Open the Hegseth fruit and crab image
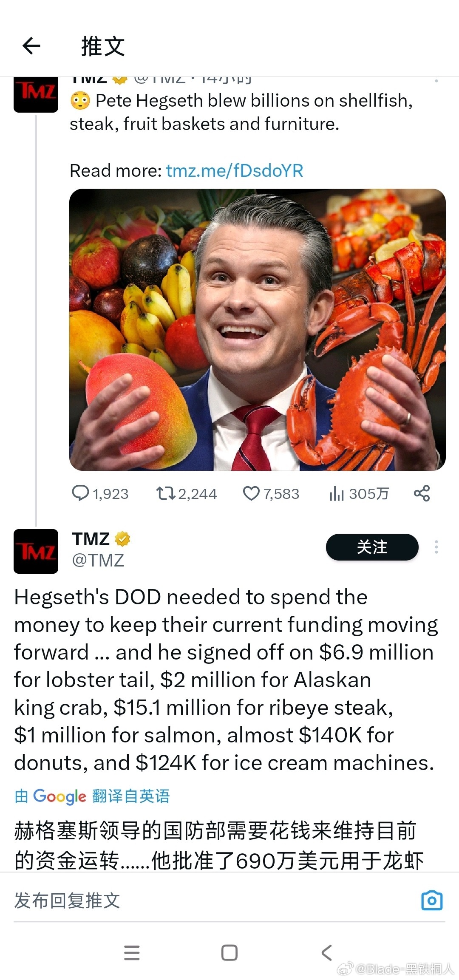The width and height of the screenshot is (459, 980). click(x=257, y=329)
